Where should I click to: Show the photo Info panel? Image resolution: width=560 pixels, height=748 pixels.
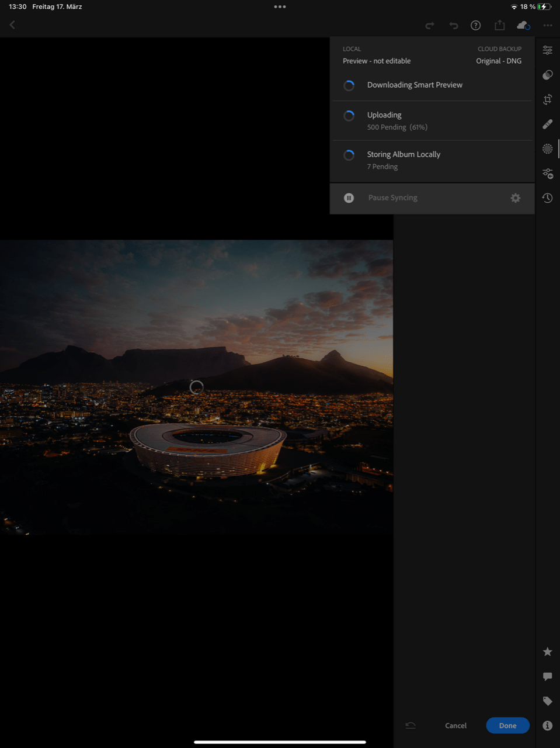(547, 725)
